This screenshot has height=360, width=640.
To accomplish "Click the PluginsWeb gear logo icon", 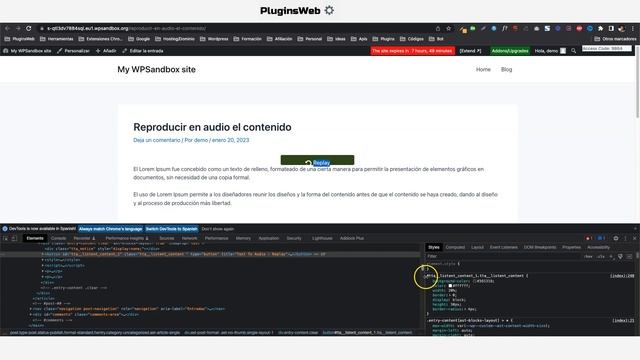I will point(329,11).
